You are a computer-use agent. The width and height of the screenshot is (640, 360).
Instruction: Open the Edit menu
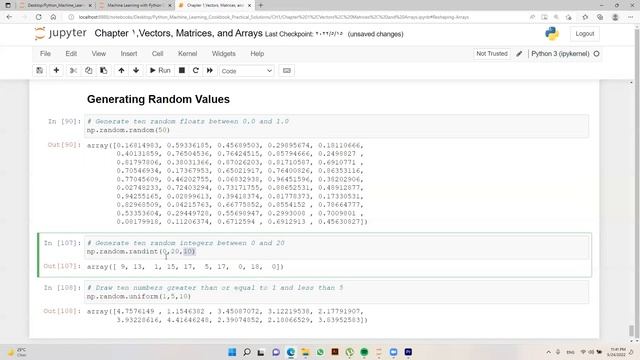click(71, 53)
